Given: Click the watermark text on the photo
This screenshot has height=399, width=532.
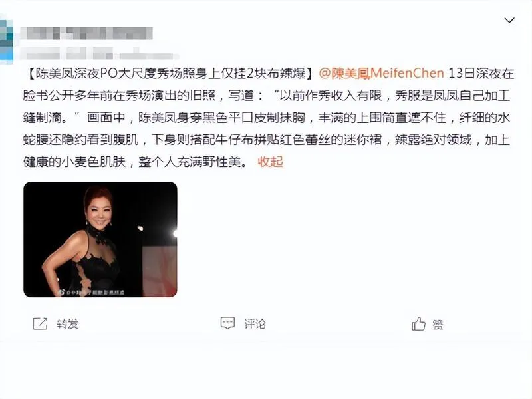Looking at the screenshot, I should coord(95,292).
